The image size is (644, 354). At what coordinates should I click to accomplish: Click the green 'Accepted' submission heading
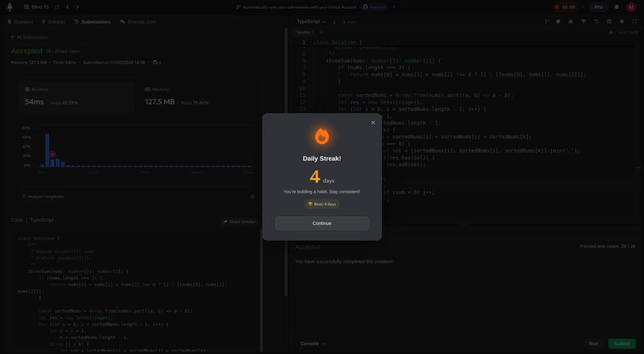(27, 51)
